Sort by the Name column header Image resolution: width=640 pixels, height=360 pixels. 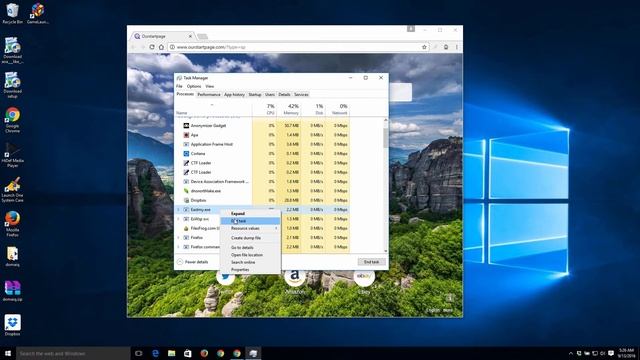point(213,109)
